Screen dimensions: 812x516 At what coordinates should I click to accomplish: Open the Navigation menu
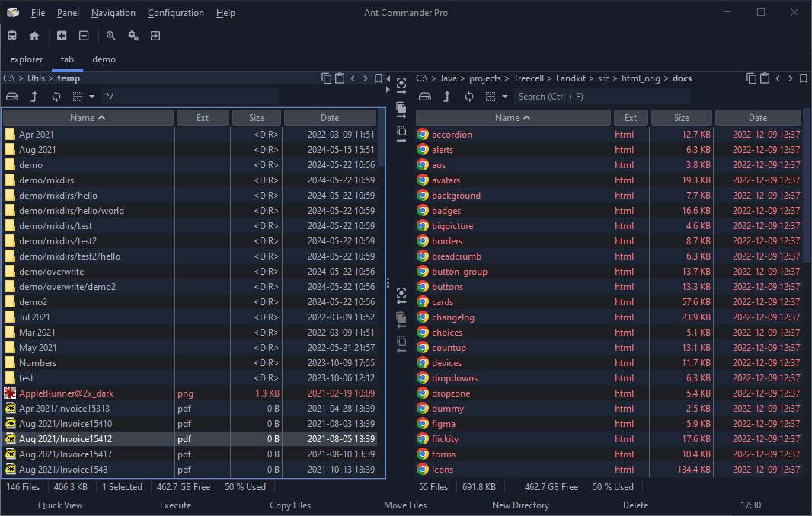click(113, 13)
